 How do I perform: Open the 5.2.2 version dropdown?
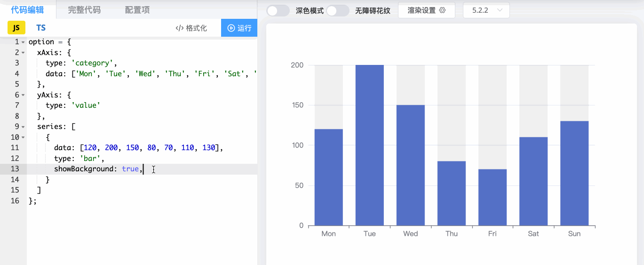click(486, 10)
